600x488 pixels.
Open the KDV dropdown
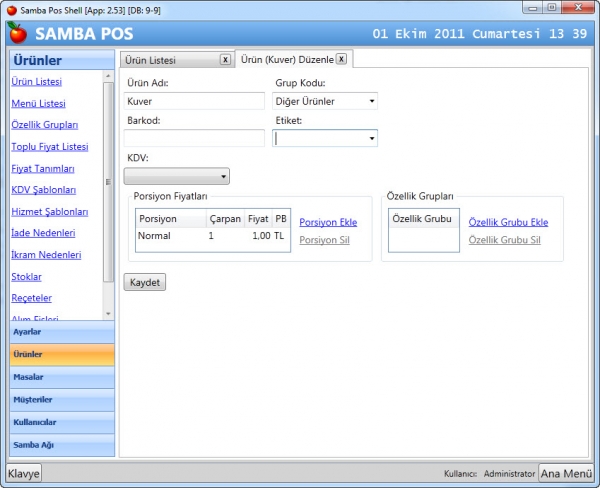177,176
